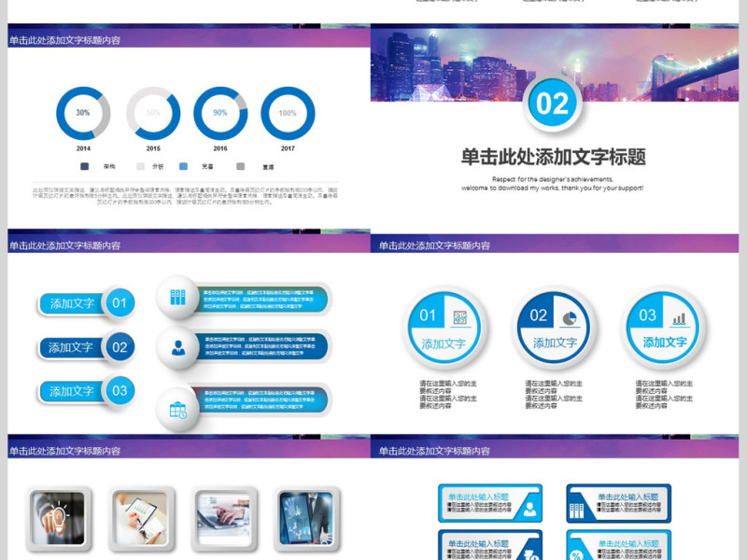This screenshot has width=747, height=560.
Task: Click the calendar clock icon beside 03
Action: pos(177,409)
